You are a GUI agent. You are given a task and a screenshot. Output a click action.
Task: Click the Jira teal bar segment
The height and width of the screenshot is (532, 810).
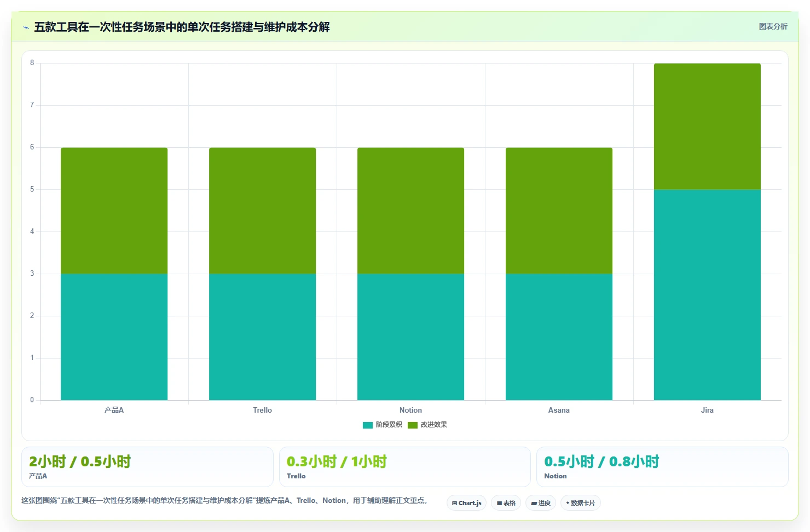point(707,295)
